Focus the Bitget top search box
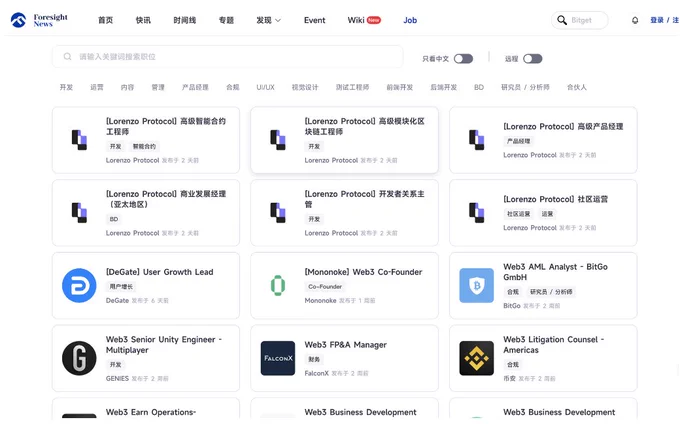Image resolution: width=680 pixels, height=424 pixels. pyautogui.click(x=580, y=20)
